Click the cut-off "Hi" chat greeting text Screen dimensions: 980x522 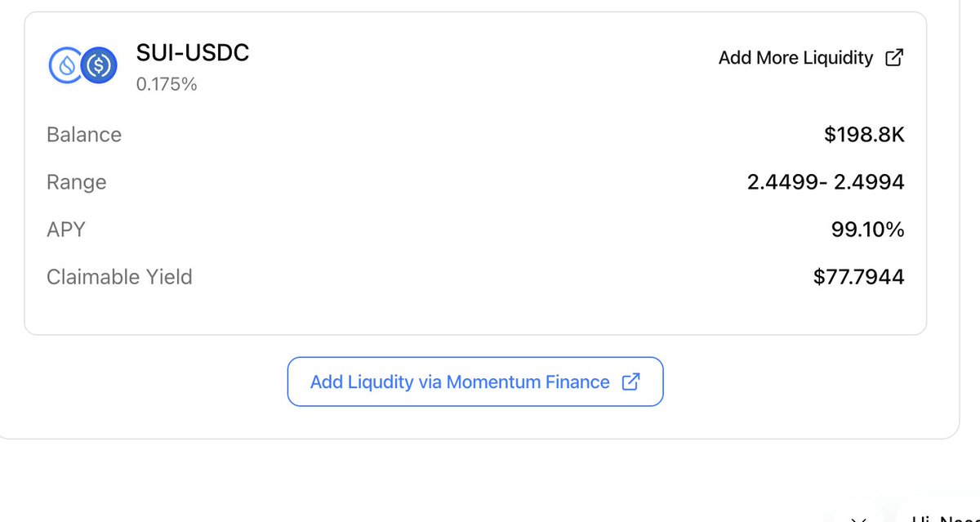pyautogui.click(x=923, y=518)
